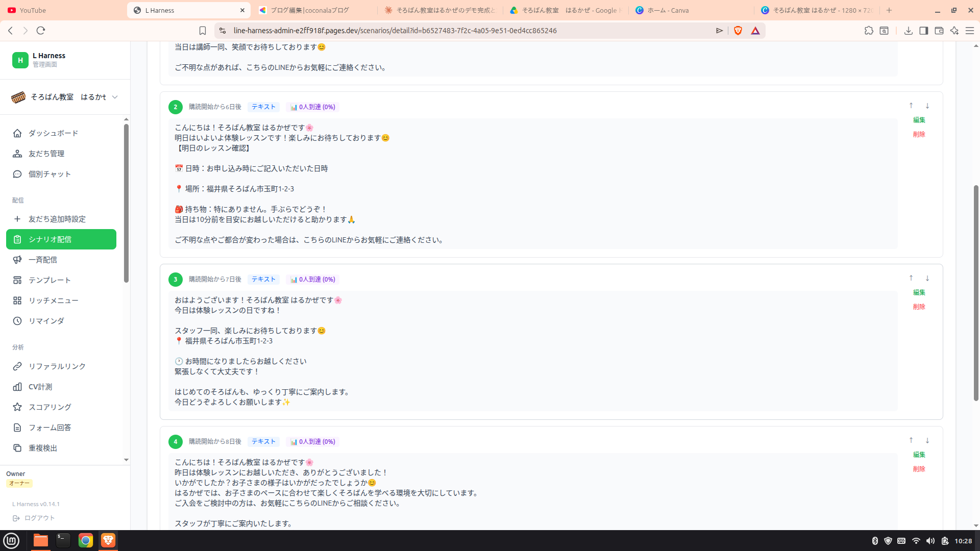
Task: Click 編集 for step 2
Action: coord(919,120)
